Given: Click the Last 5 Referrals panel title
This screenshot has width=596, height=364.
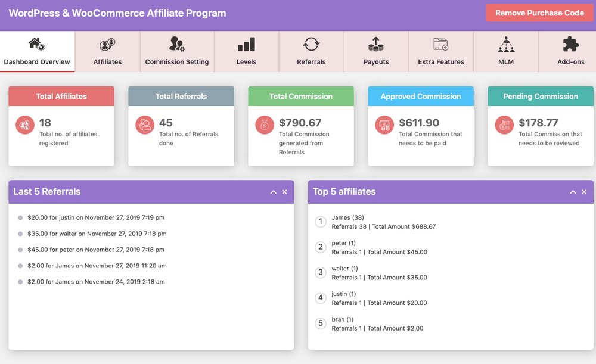Looking at the screenshot, I should click(x=46, y=191).
